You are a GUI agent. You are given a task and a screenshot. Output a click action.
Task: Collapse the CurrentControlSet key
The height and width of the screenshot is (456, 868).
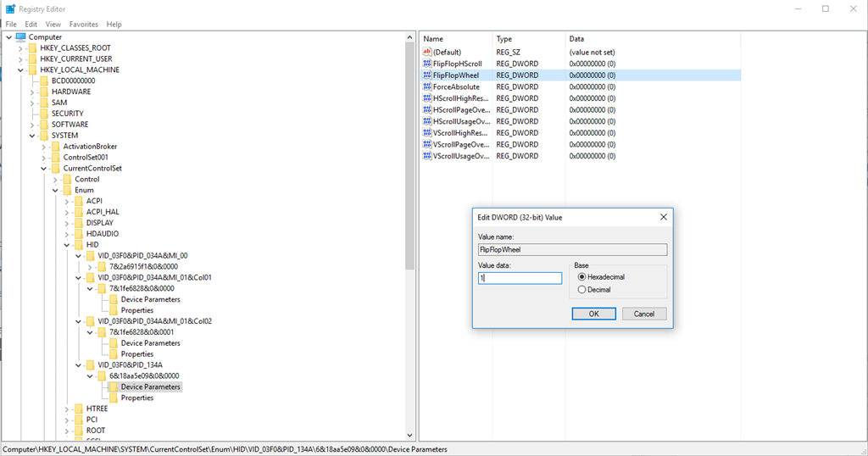coord(44,169)
